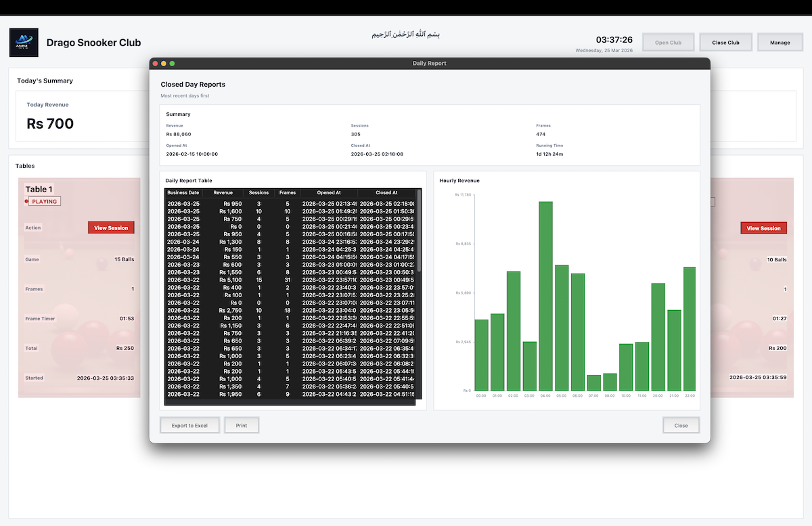Click Close Club in the main window

coord(725,43)
